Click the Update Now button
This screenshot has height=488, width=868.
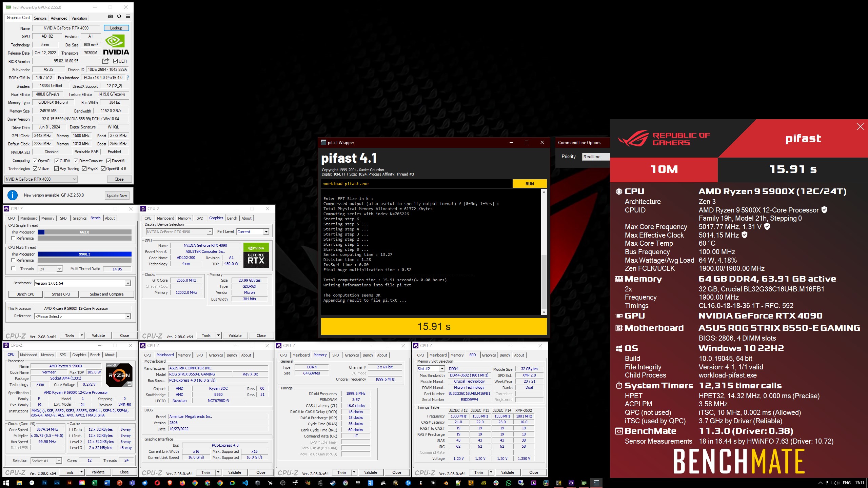pos(117,196)
